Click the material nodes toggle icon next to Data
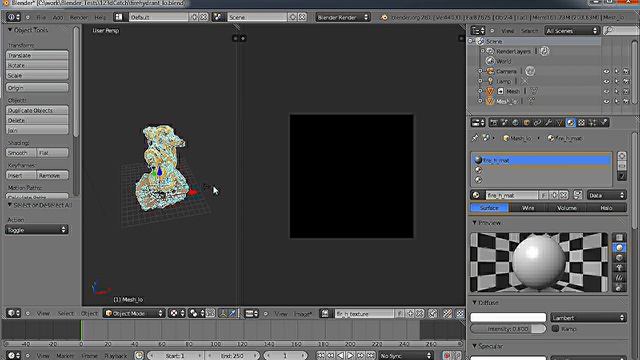Screen dimensions: 640x360 578,195
